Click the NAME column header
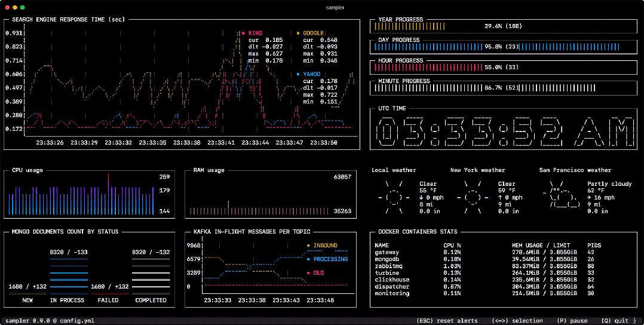This screenshot has width=644, height=325. coord(382,246)
